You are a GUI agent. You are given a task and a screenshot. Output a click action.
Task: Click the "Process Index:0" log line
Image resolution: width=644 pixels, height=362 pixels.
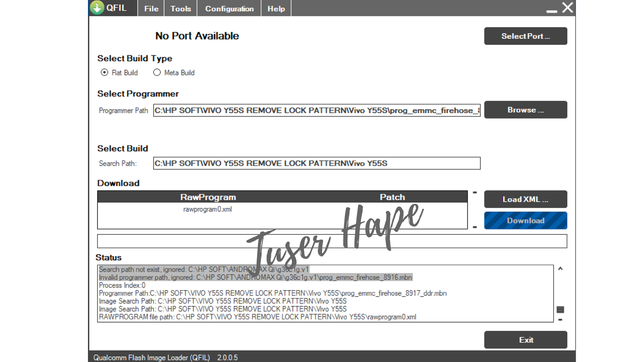[122, 285]
